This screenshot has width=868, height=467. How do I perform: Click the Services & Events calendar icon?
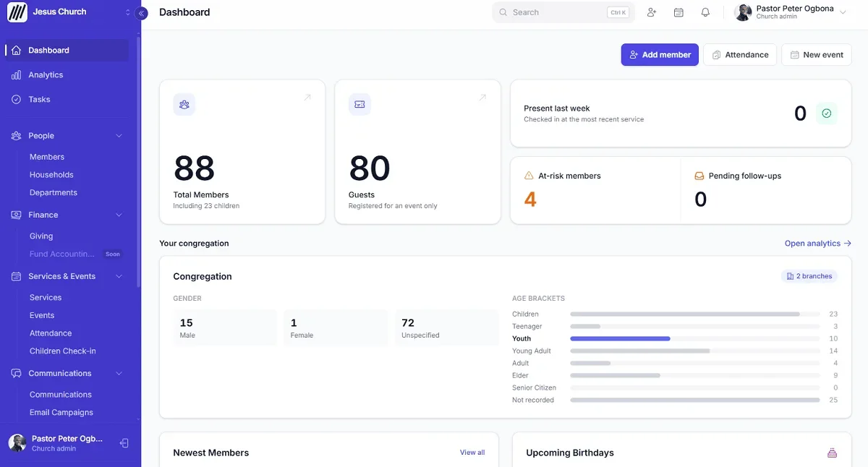[x=16, y=277]
